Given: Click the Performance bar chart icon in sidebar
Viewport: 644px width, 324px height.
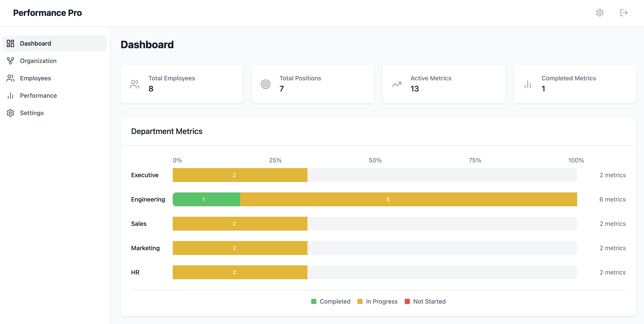Looking at the screenshot, I should click(10, 96).
